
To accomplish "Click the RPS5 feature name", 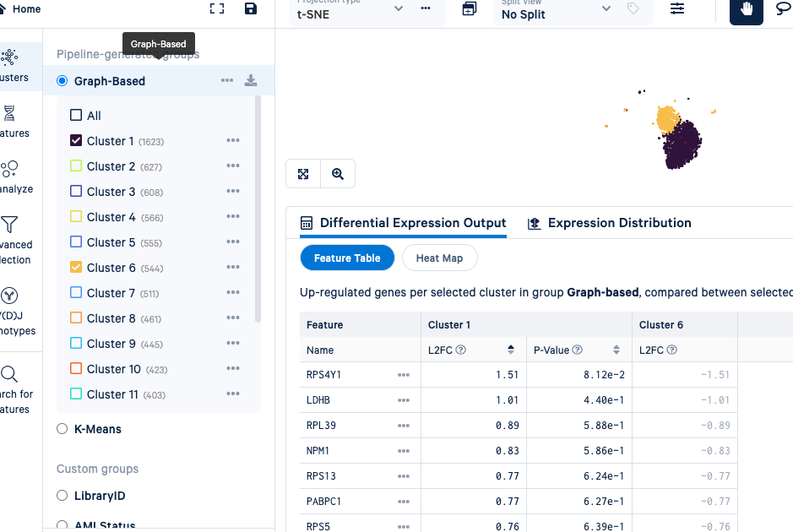I will (x=318, y=526).
